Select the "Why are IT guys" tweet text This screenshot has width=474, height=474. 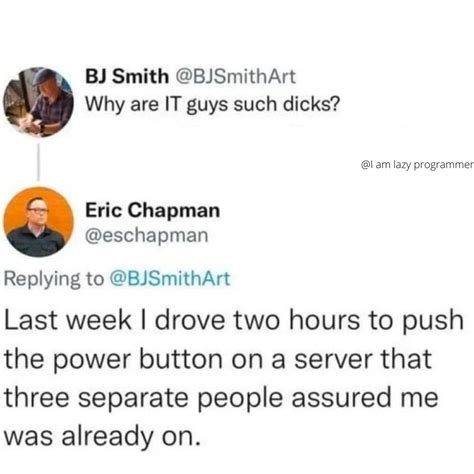pyautogui.click(x=213, y=105)
